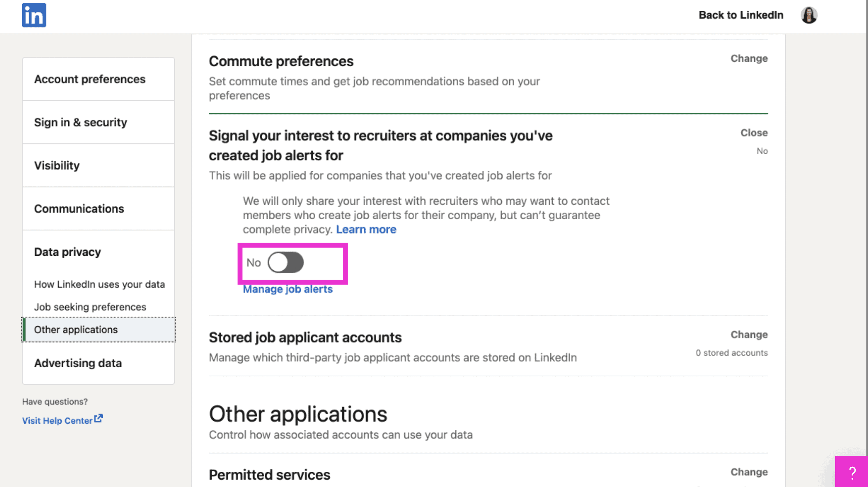
Task: Click the LinkedIn logo
Action: (x=34, y=15)
